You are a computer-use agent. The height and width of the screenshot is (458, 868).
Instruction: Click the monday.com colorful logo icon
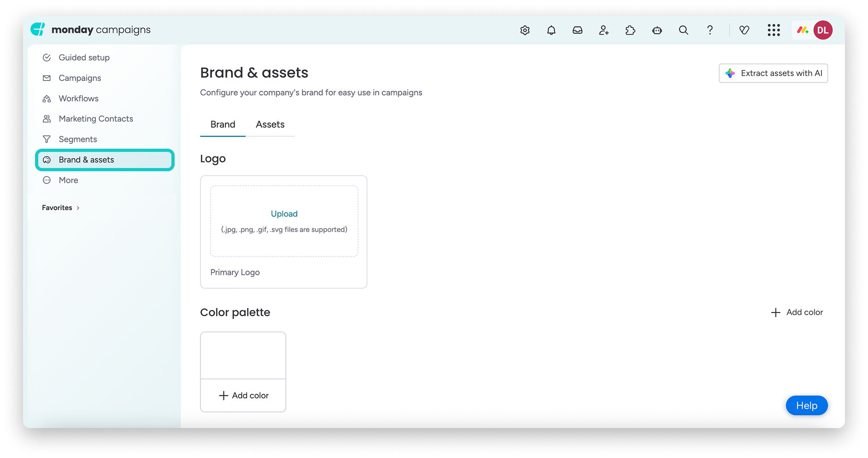[x=803, y=30]
